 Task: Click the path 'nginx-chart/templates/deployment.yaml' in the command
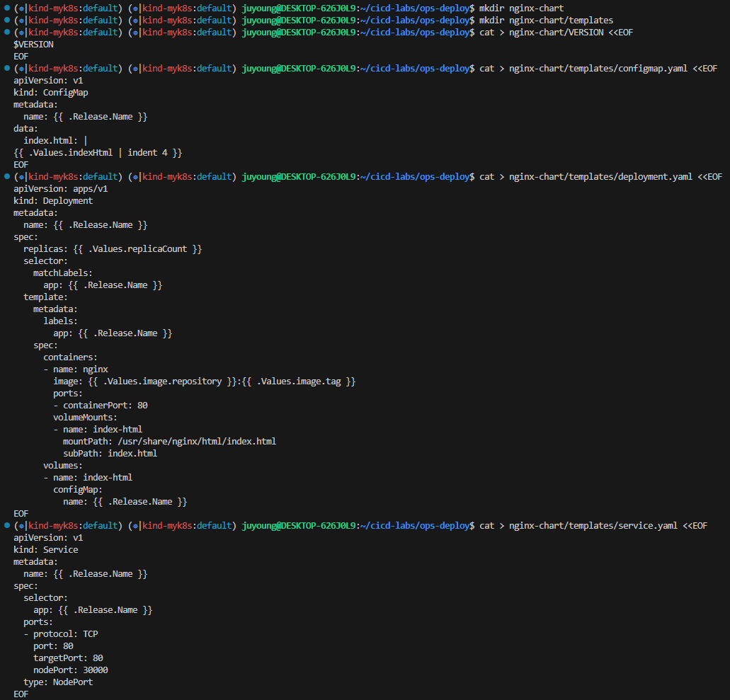[x=600, y=177]
